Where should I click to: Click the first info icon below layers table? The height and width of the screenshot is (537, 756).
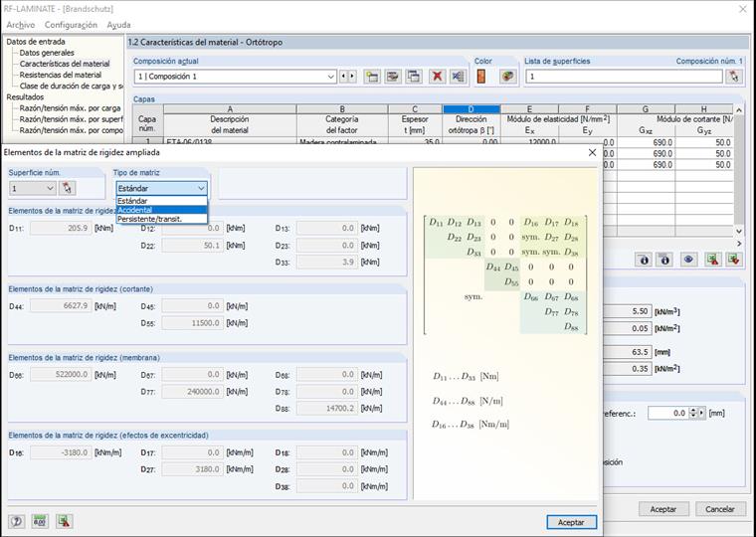tap(644, 260)
